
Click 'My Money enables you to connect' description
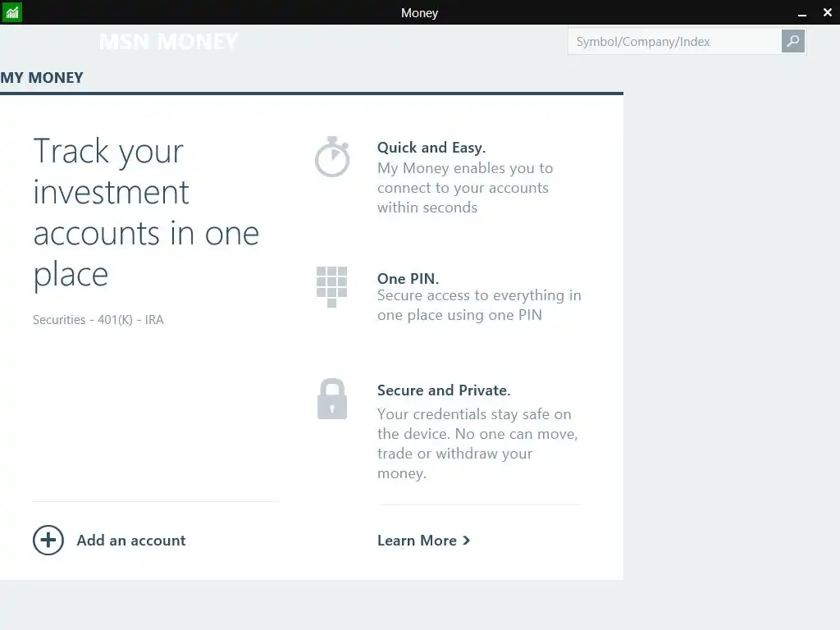coord(465,188)
